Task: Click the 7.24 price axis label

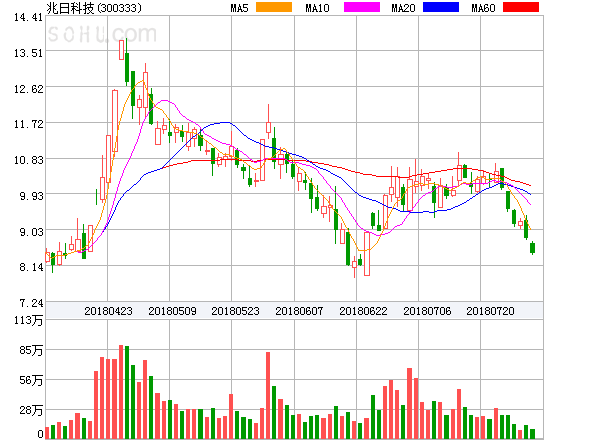Action: [31, 303]
